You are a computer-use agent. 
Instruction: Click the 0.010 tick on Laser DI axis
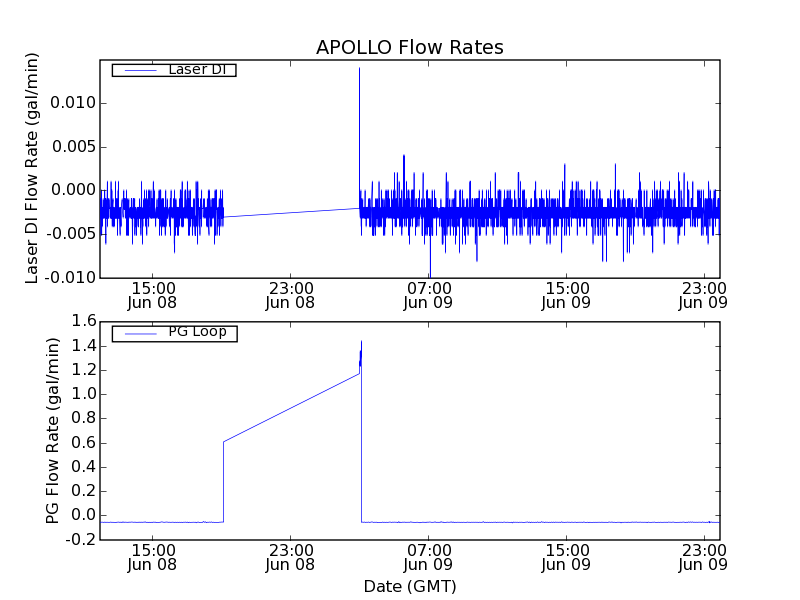[x=73, y=103]
